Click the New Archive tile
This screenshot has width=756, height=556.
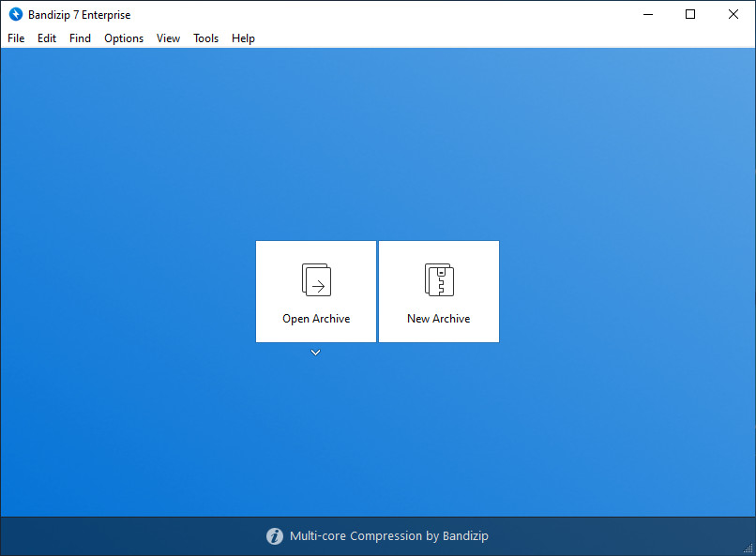point(439,292)
